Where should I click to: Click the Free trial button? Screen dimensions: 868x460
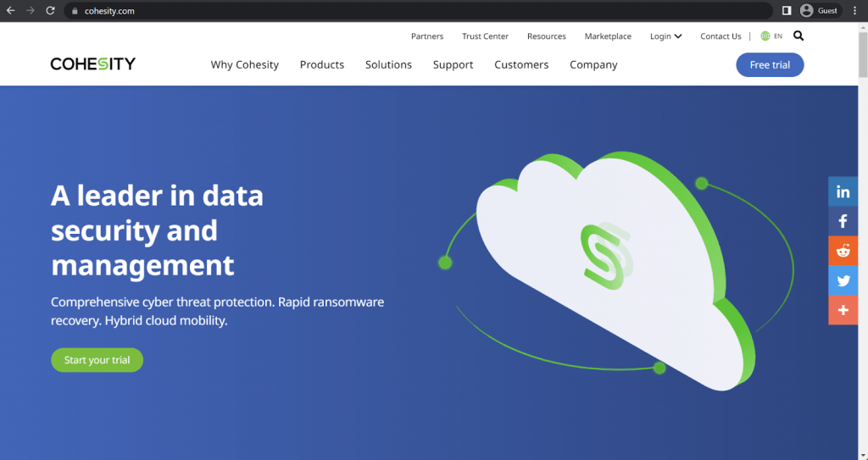click(x=770, y=64)
